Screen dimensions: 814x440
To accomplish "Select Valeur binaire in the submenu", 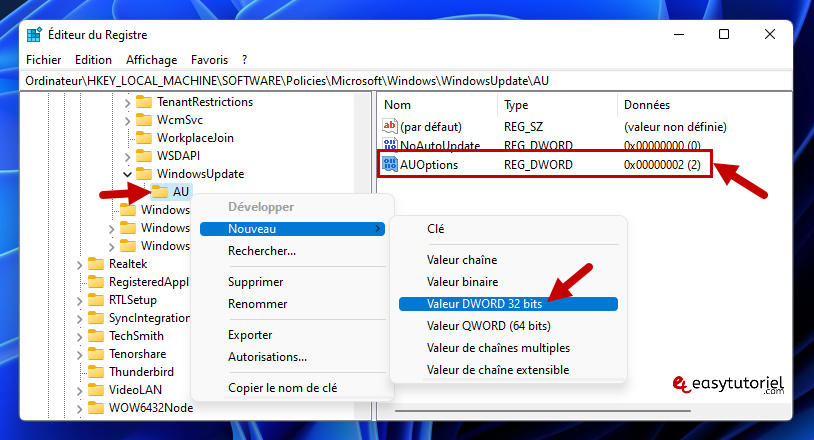I will (x=508, y=282).
